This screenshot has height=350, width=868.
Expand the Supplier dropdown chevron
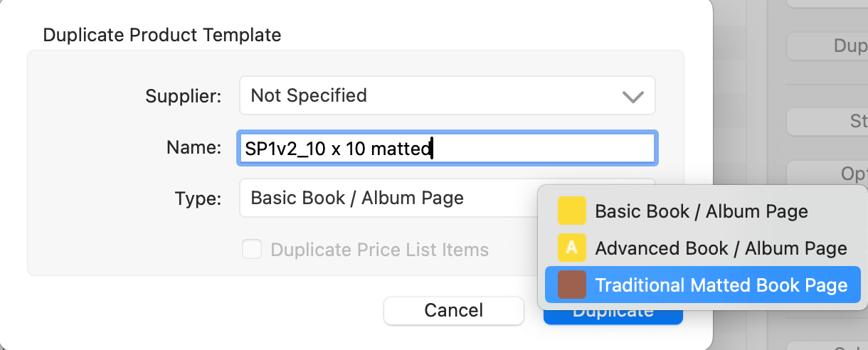[633, 96]
